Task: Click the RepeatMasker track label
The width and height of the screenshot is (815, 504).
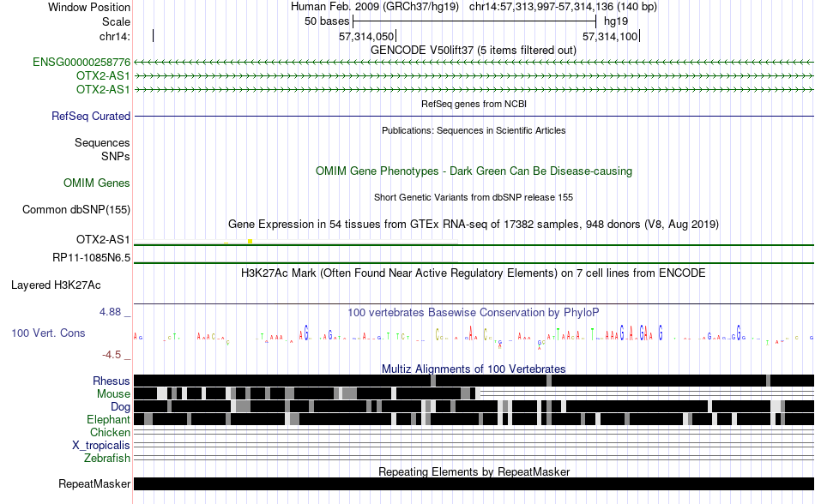Action: pos(94,483)
